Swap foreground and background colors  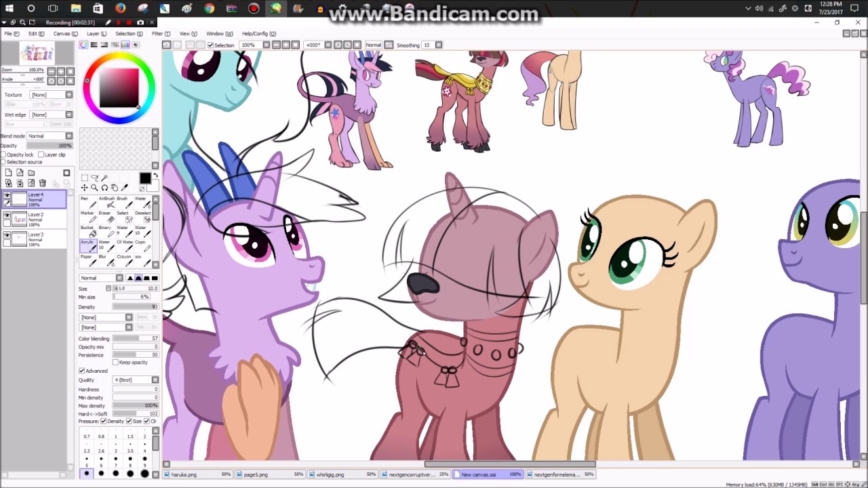point(155,176)
